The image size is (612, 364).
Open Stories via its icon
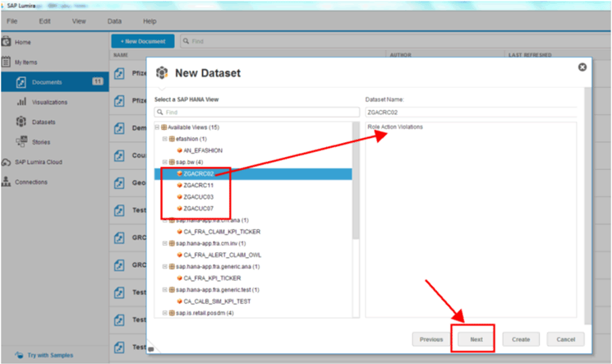[x=21, y=141]
